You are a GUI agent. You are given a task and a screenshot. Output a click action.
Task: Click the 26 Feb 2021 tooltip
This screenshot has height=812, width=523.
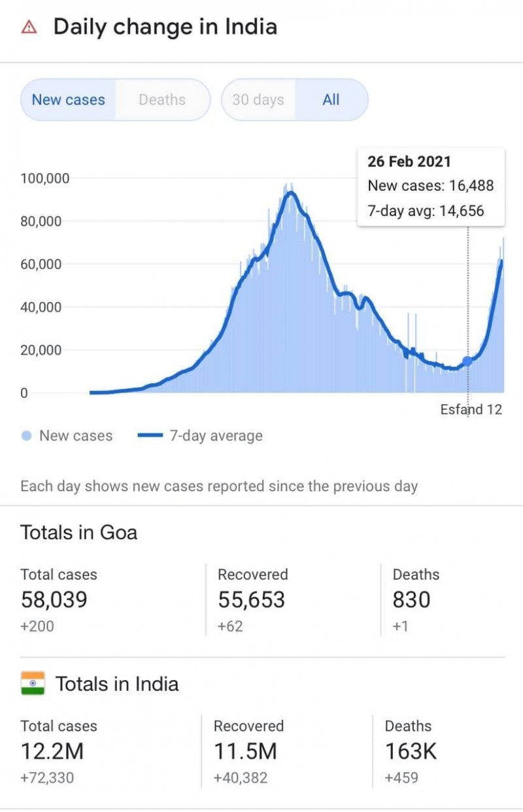tap(431, 186)
